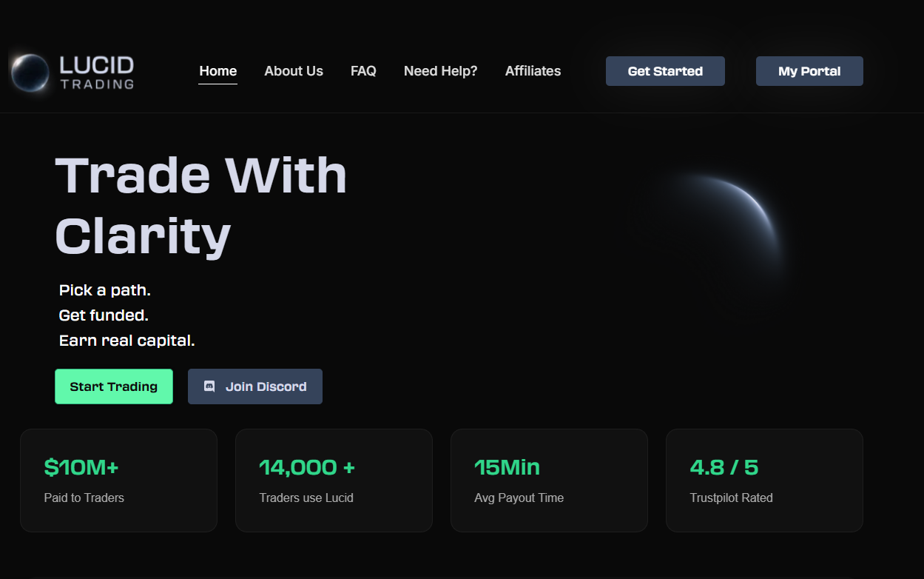Click the "Earn real capital." tagline text
The image size is (924, 579).
(127, 341)
